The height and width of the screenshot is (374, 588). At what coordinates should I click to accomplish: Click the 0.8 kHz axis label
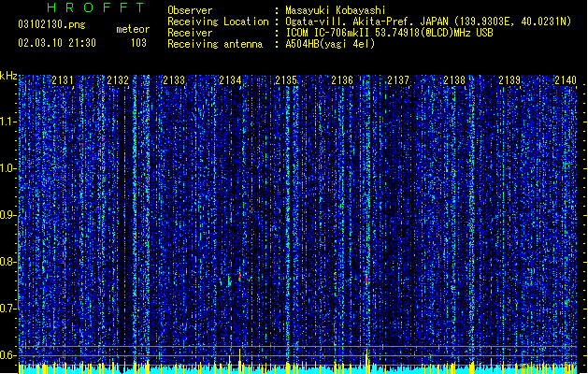7,262
